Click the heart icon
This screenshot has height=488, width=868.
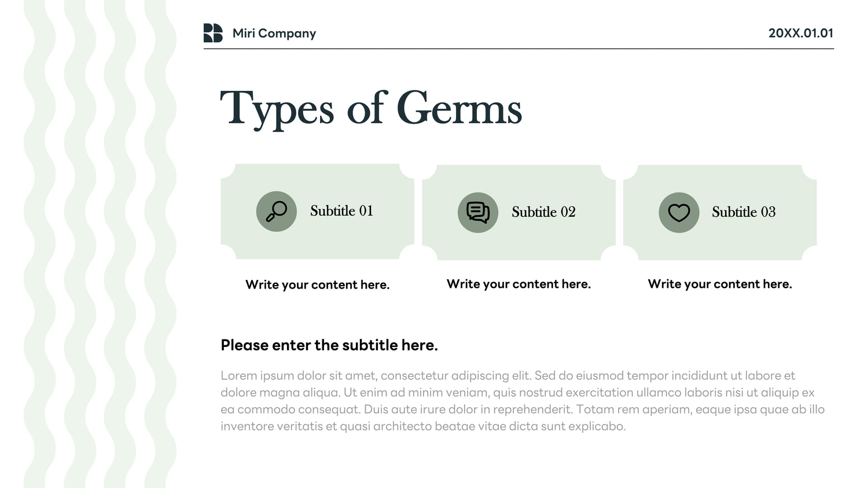click(679, 213)
